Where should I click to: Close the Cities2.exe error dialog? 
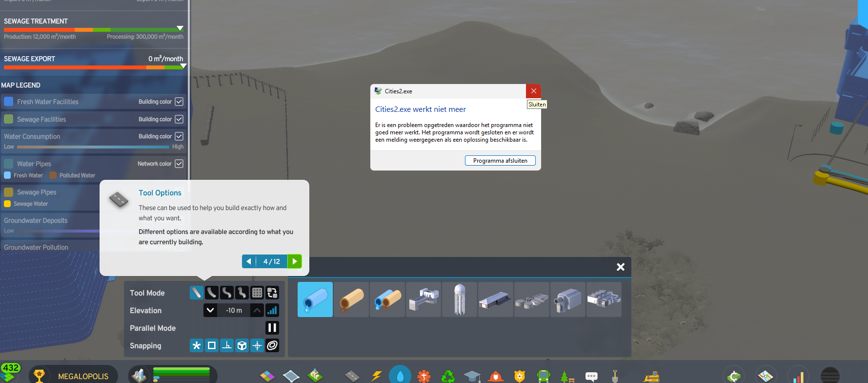click(x=533, y=91)
